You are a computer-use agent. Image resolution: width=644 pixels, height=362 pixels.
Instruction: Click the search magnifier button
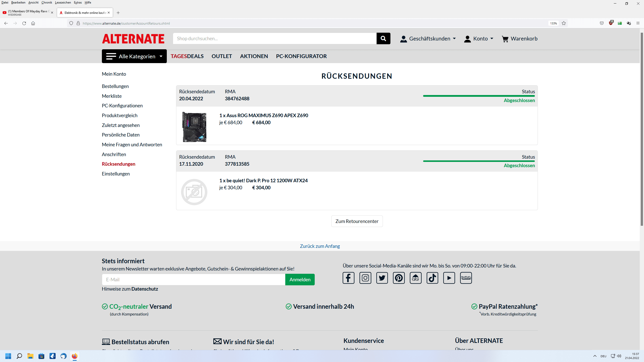(383, 38)
